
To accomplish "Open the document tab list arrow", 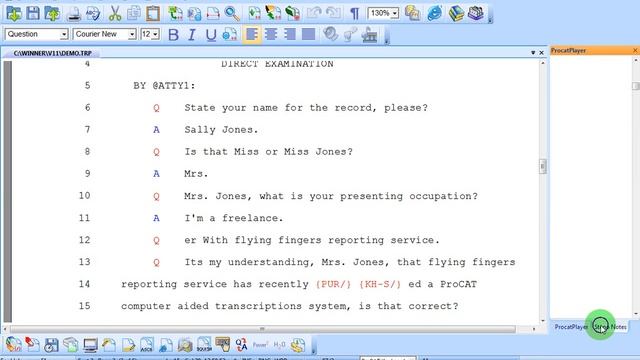I will tap(533, 53).
